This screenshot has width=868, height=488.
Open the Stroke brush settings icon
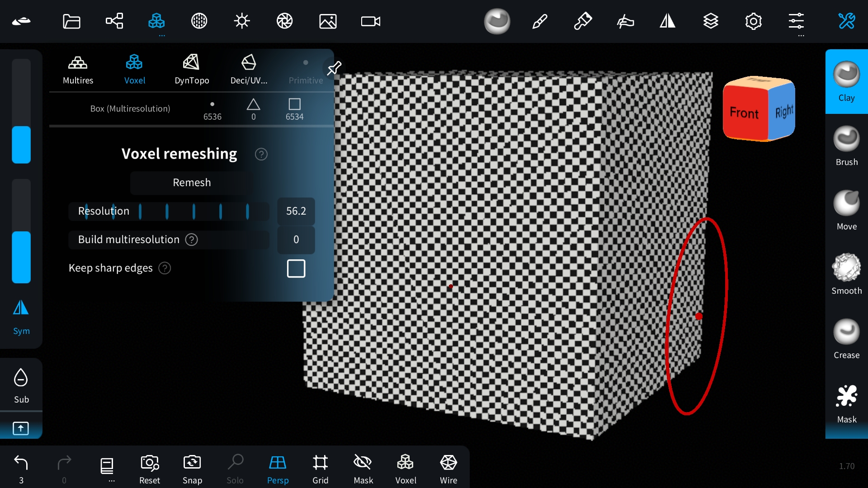(540, 21)
